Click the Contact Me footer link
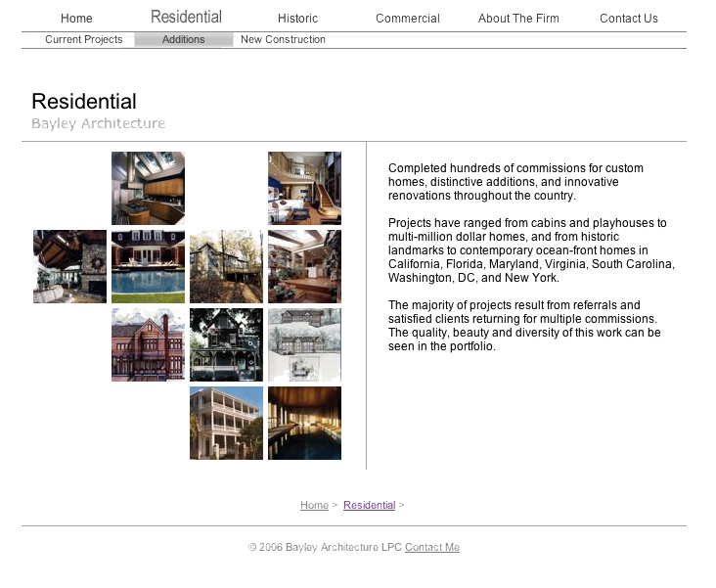The height and width of the screenshot is (588, 716). (432, 547)
